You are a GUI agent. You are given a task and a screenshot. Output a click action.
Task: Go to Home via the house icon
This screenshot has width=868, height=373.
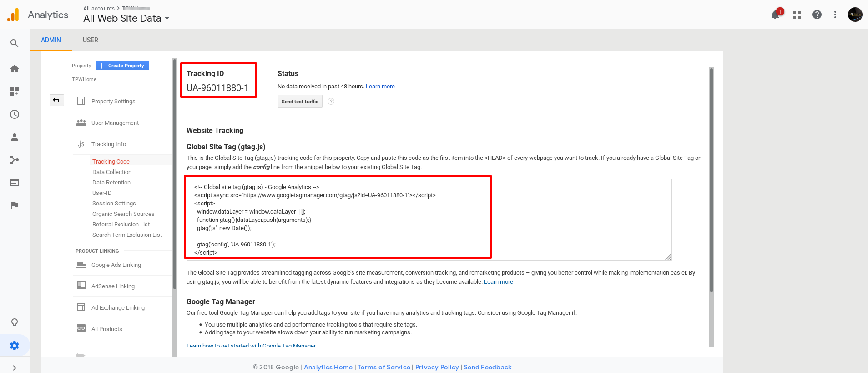(15, 69)
